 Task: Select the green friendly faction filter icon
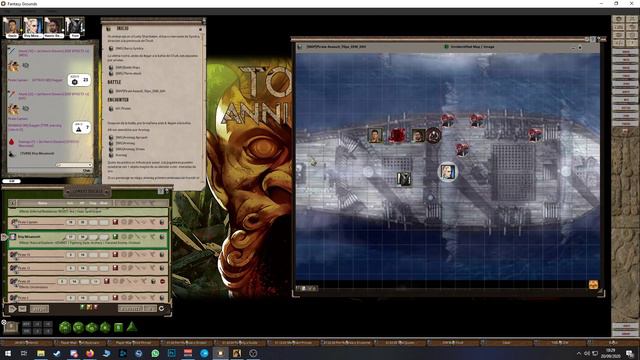click(x=82, y=307)
